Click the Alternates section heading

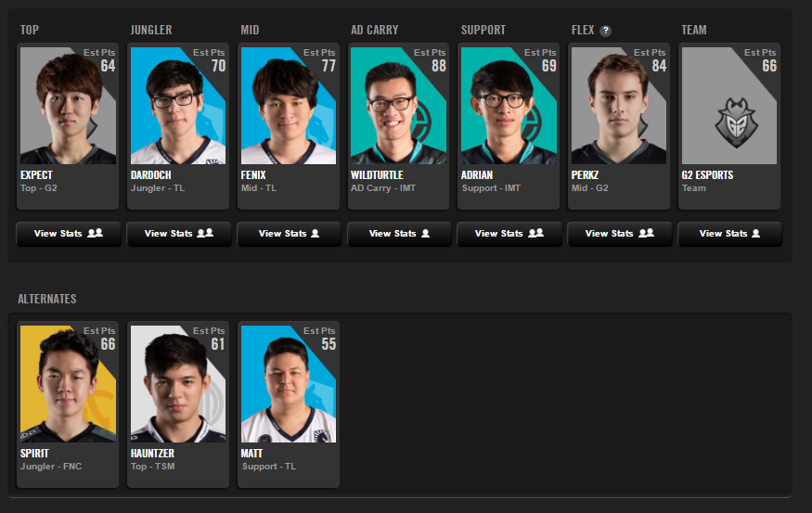pyautogui.click(x=47, y=299)
